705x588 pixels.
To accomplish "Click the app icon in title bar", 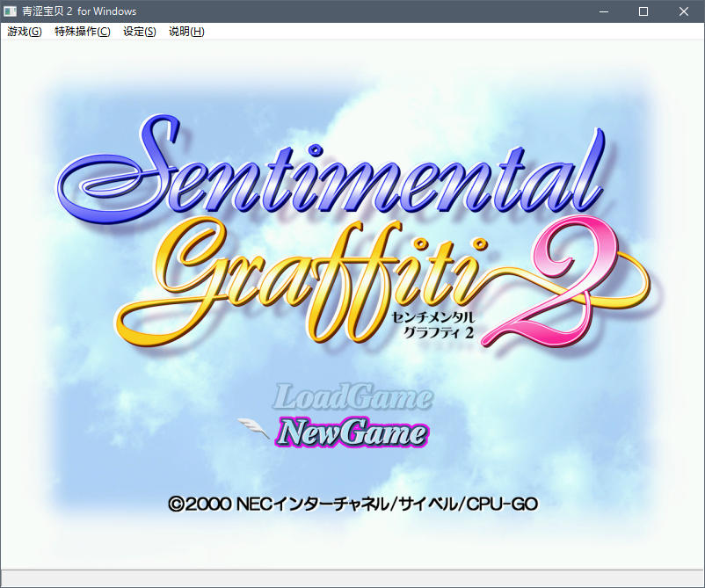I will pos(10,11).
